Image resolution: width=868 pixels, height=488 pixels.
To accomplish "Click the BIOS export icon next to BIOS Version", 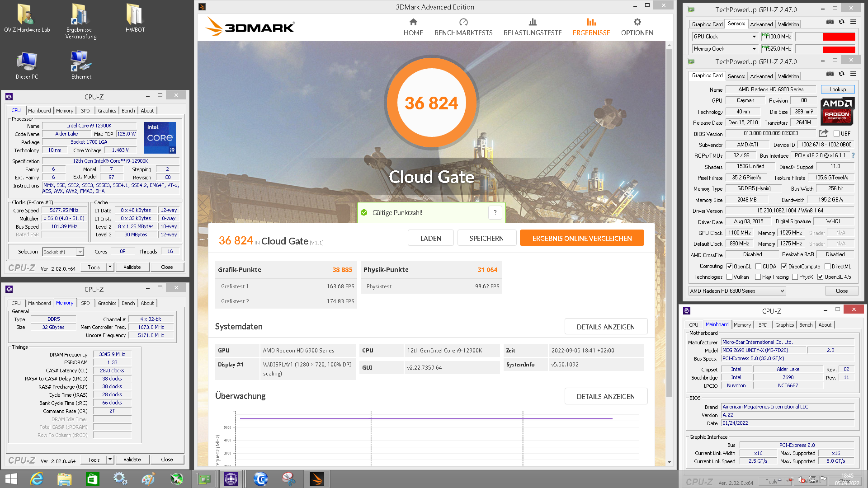I will (823, 133).
